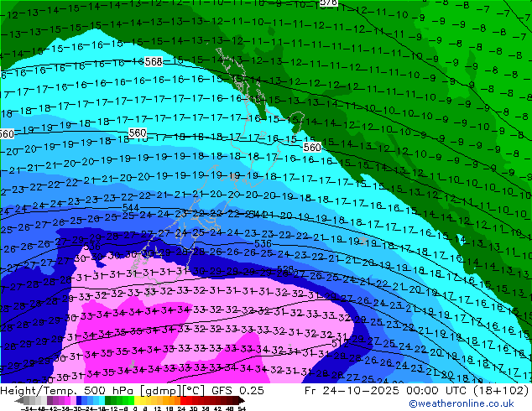The image size is (532, 411).
Task: Pick the cyan swatch in the temperature legend
Action: (x=102, y=400)
